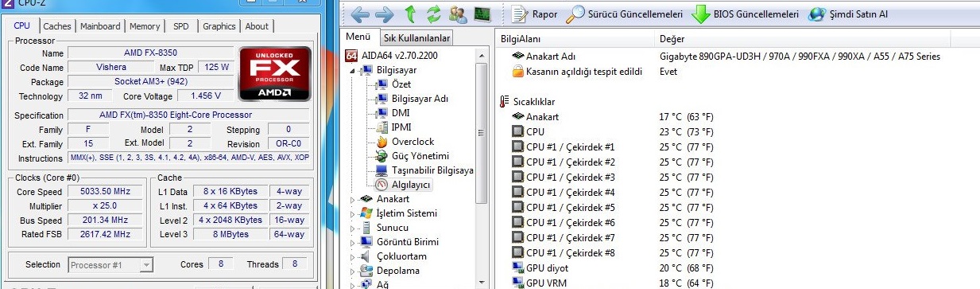Open the Processor #1 selection dropdown
This screenshot has height=289, width=980.
coord(110,265)
